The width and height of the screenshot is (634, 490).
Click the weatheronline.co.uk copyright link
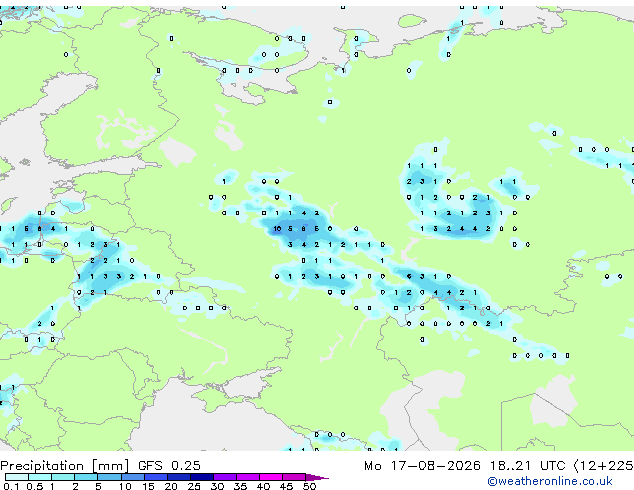click(550, 481)
